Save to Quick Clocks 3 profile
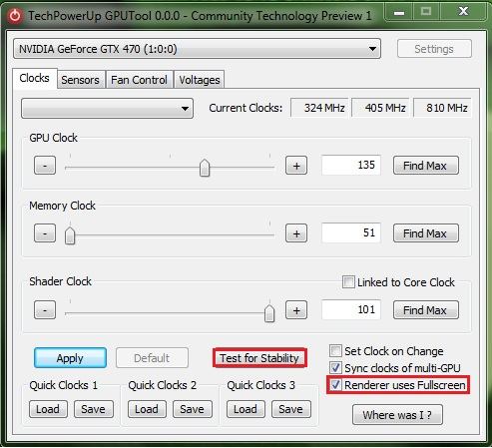The height and width of the screenshot is (448, 492). tap(291, 409)
